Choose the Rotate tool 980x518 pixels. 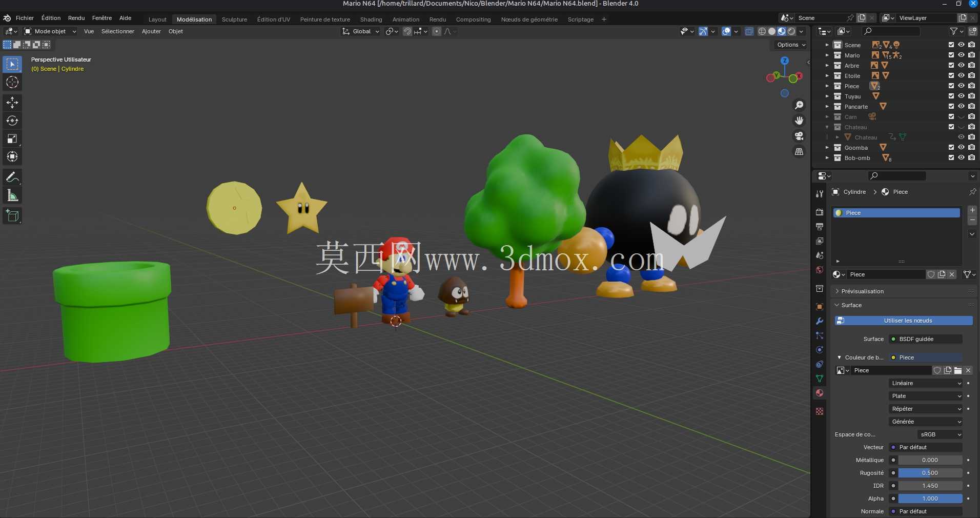12,121
